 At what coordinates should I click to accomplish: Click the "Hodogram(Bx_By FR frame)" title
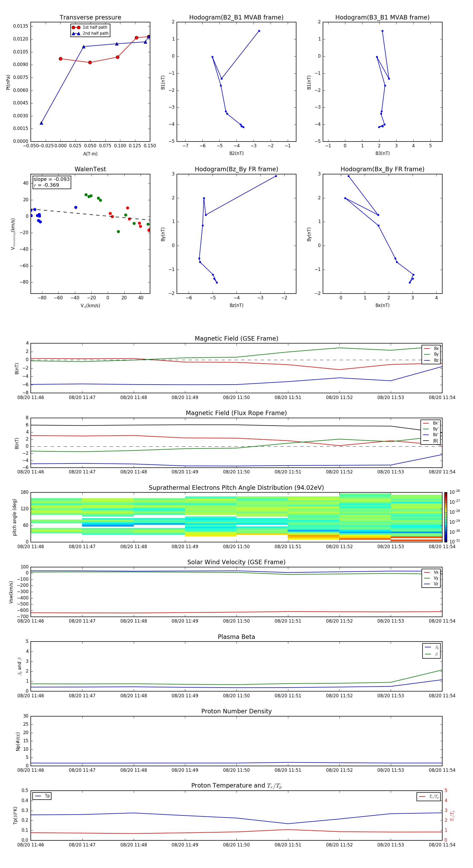(382, 169)
